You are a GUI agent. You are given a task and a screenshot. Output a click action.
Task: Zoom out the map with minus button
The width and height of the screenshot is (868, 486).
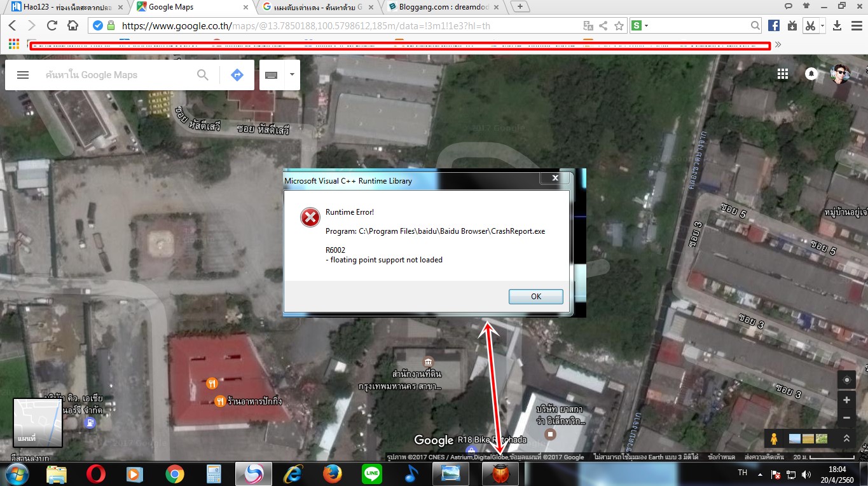[x=846, y=417]
